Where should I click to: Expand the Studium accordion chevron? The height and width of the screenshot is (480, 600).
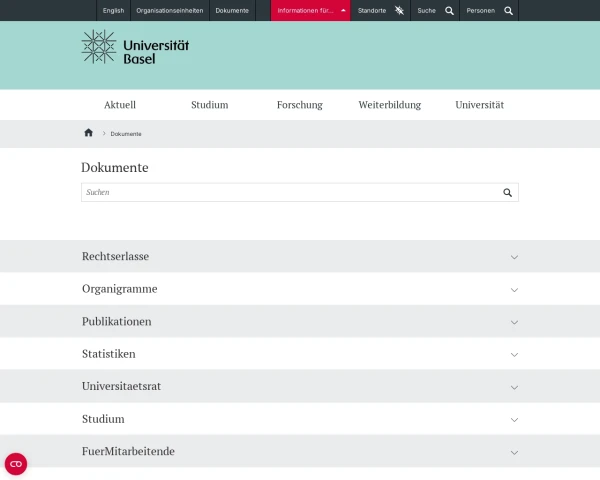pyautogui.click(x=514, y=420)
